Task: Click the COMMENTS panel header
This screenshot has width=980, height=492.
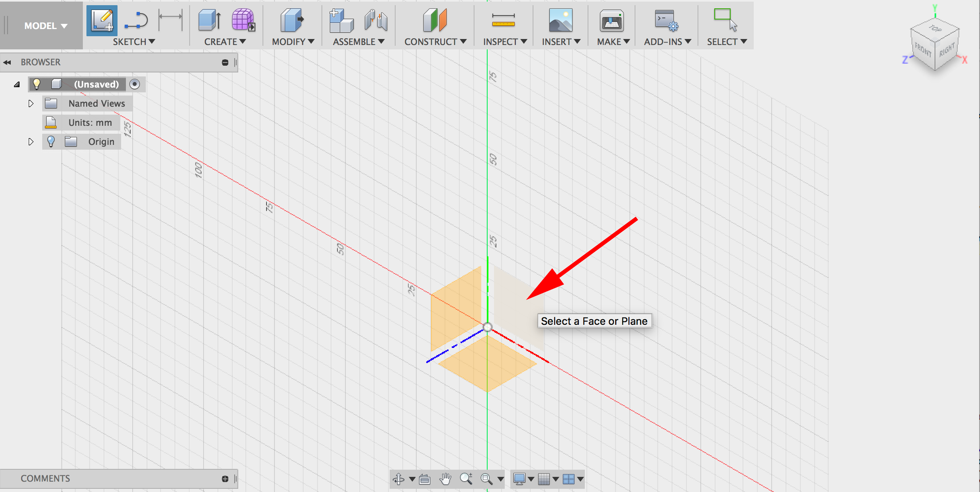Action: click(x=119, y=479)
